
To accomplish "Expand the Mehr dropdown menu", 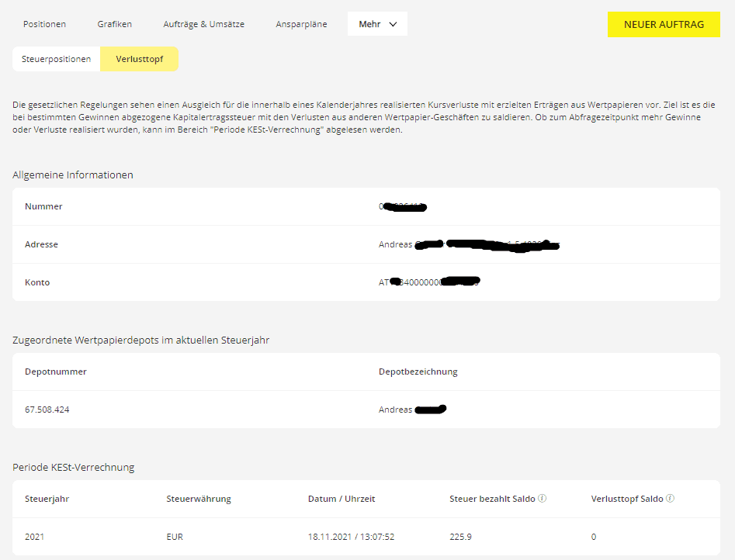I will 377,24.
